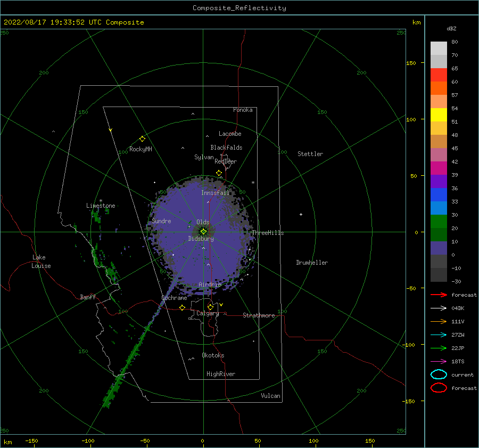This screenshot has height=448, width=479.
Task: Click the Airdrie city label
Action: [x=210, y=284]
